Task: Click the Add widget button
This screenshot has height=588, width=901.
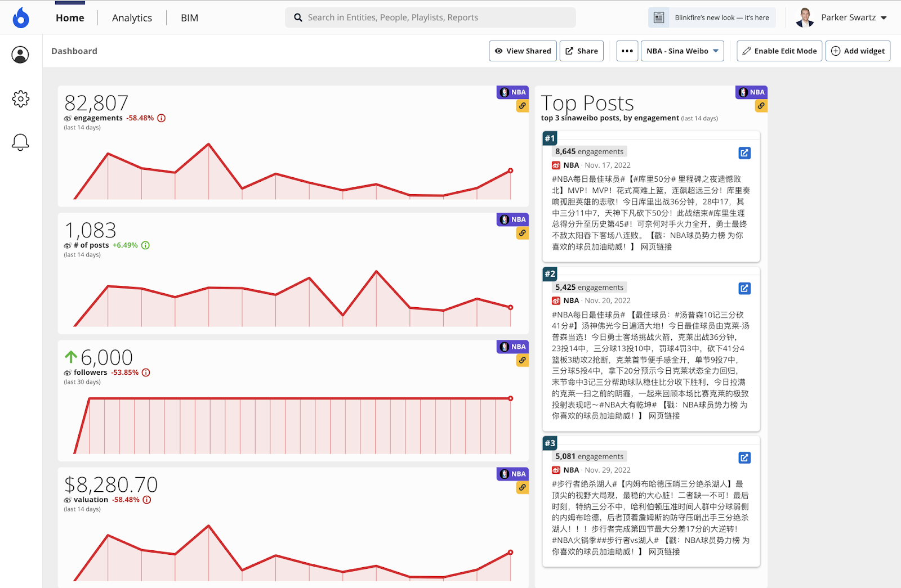Action: click(858, 51)
